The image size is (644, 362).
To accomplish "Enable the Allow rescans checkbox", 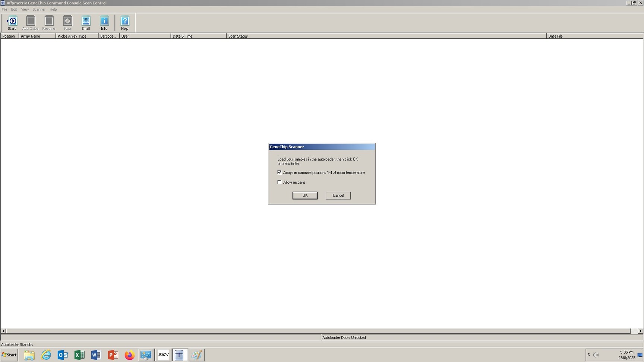I will tap(280, 182).
